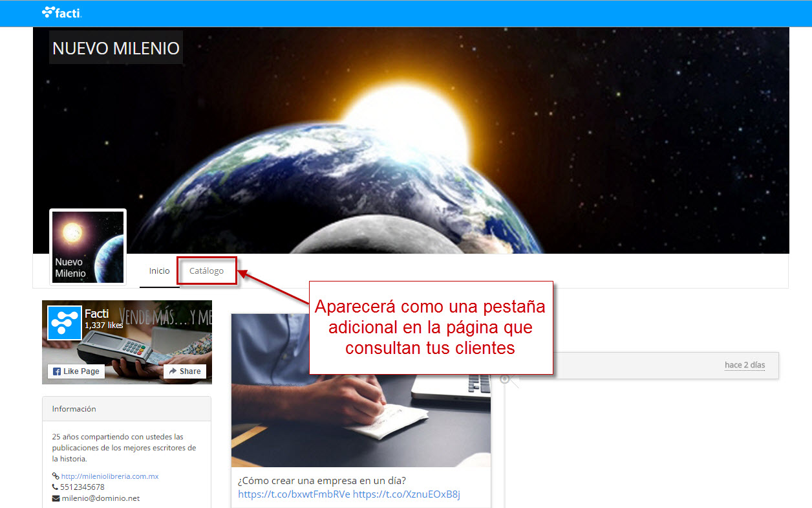Click the link icon beside the website URL
812x508 pixels.
pos(56,476)
